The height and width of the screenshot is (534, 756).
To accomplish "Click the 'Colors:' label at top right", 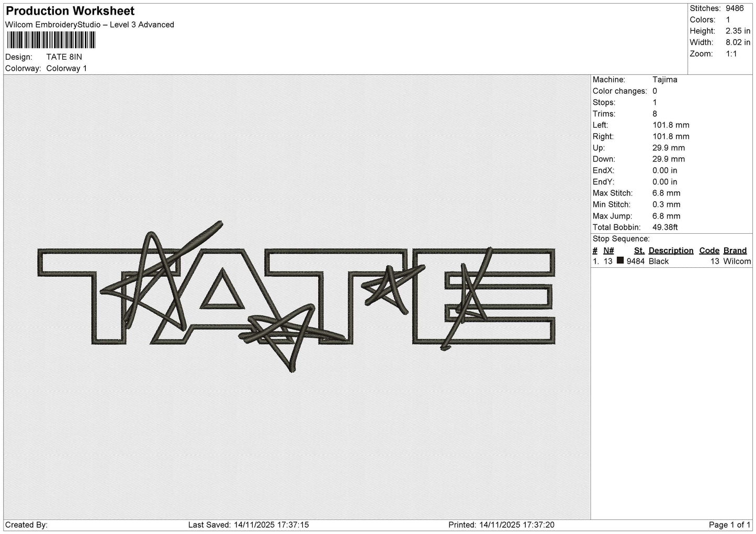I will point(703,20).
